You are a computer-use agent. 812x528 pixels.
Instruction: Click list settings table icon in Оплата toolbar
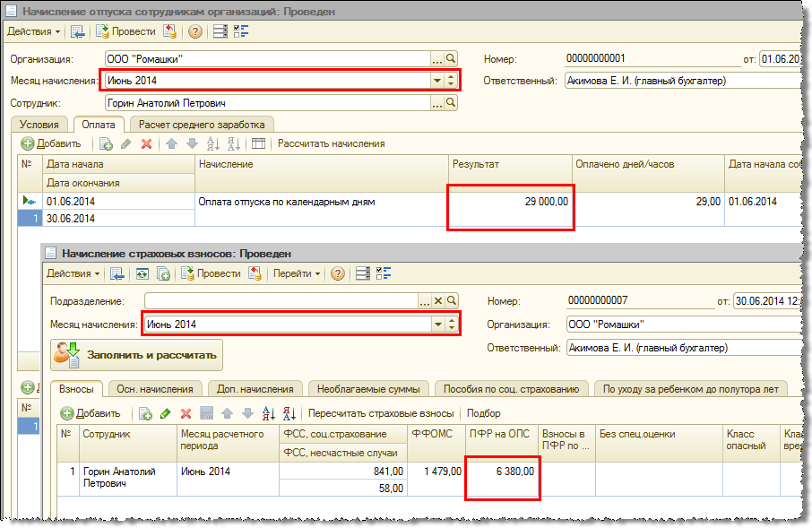tap(258, 143)
